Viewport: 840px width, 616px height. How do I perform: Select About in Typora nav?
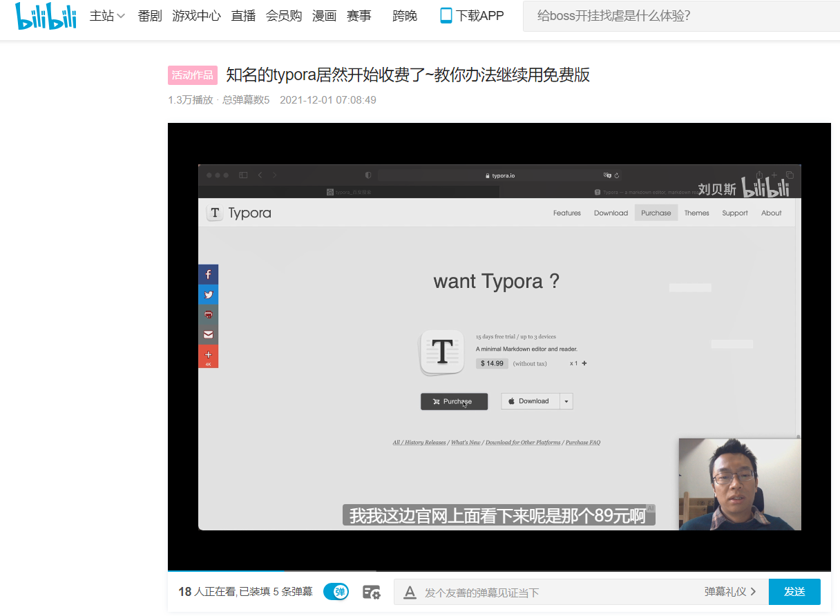pos(772,213)
